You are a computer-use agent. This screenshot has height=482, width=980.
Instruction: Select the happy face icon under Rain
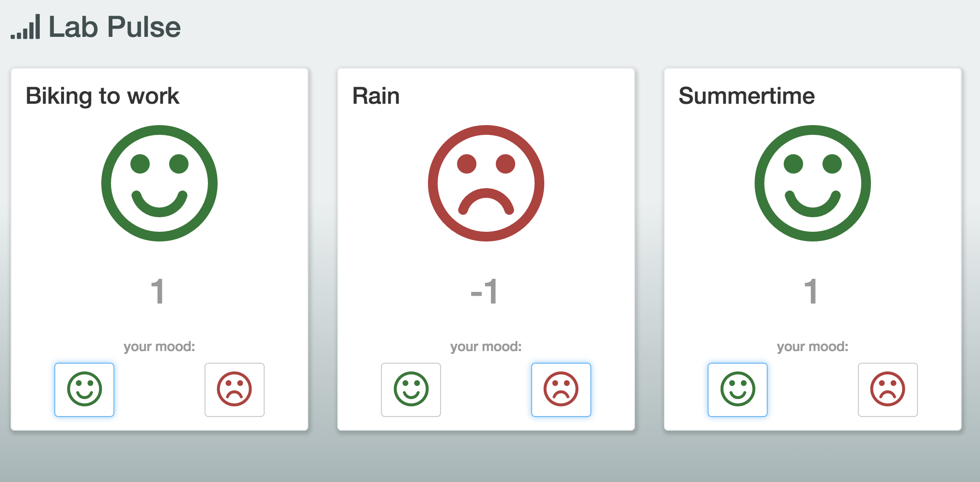(411, 390)
